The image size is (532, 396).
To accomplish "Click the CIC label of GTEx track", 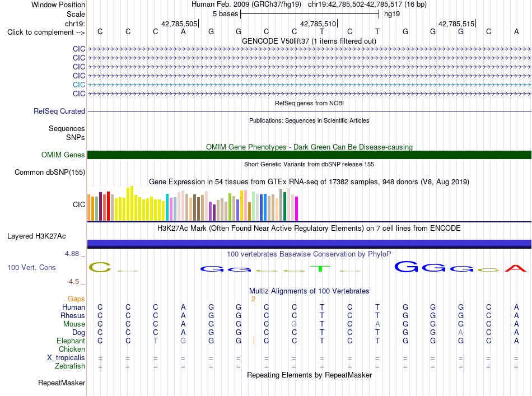I will coord(79,204).
